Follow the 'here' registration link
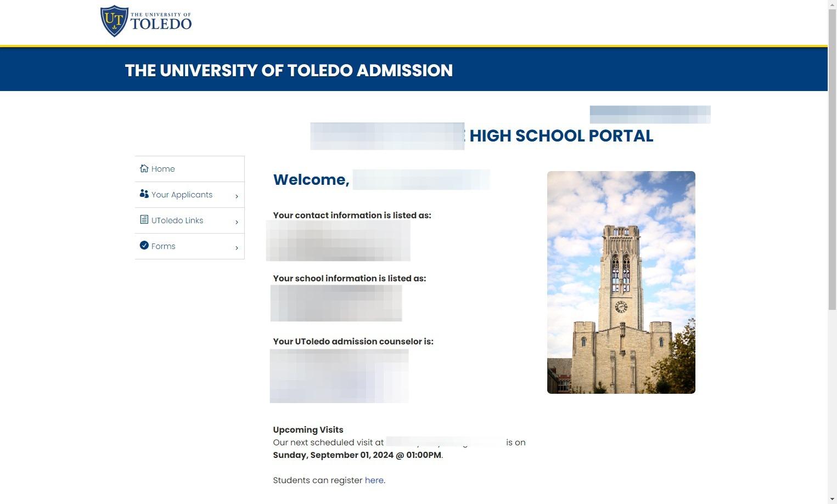837x504 pixels. coord(374,480)
